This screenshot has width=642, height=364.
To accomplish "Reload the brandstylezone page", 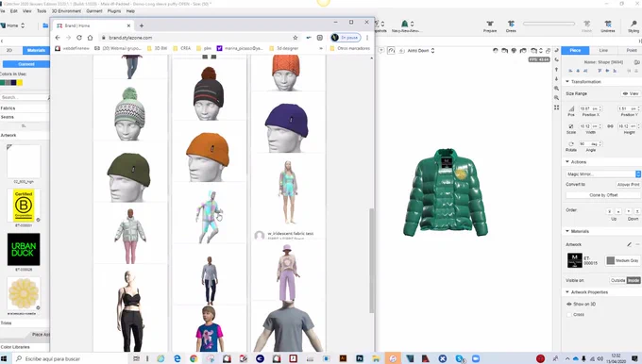I will pos(79,38).
